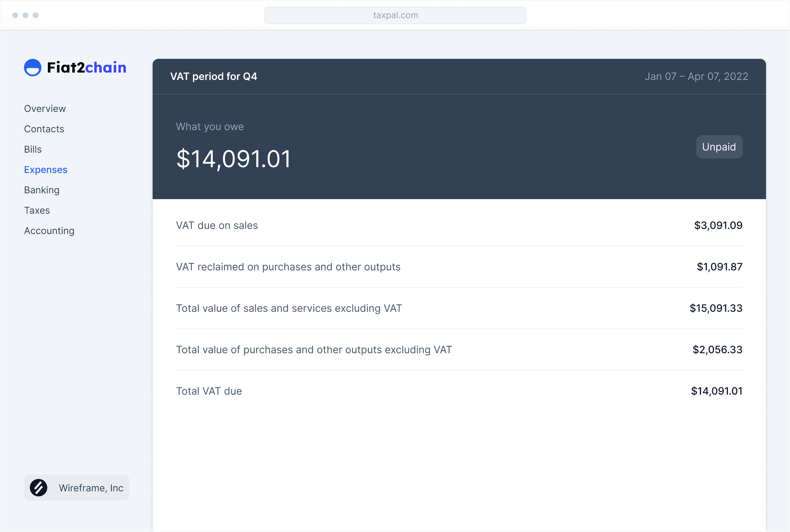790x532 pixels.
Task: Go to the Accounting page
Action: [x=49, y=231]
